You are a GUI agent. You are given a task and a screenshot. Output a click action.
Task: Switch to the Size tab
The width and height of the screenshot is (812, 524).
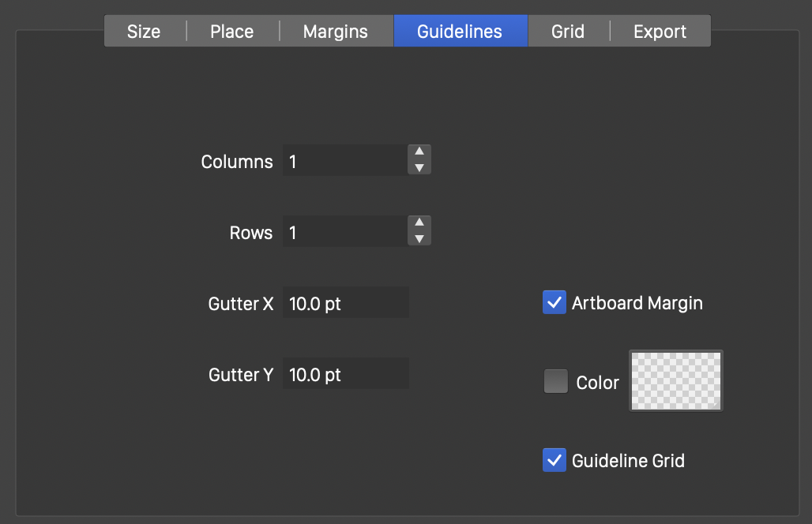(144, 32)
